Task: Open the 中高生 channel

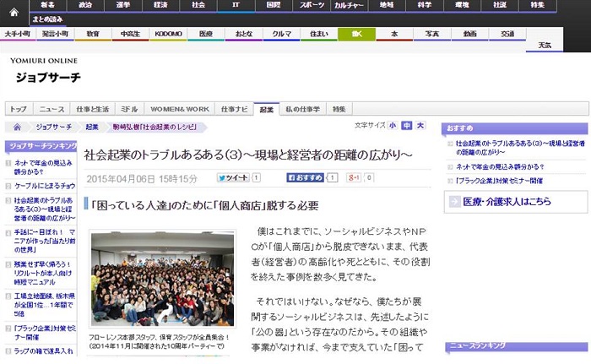Action: [130, 34]
